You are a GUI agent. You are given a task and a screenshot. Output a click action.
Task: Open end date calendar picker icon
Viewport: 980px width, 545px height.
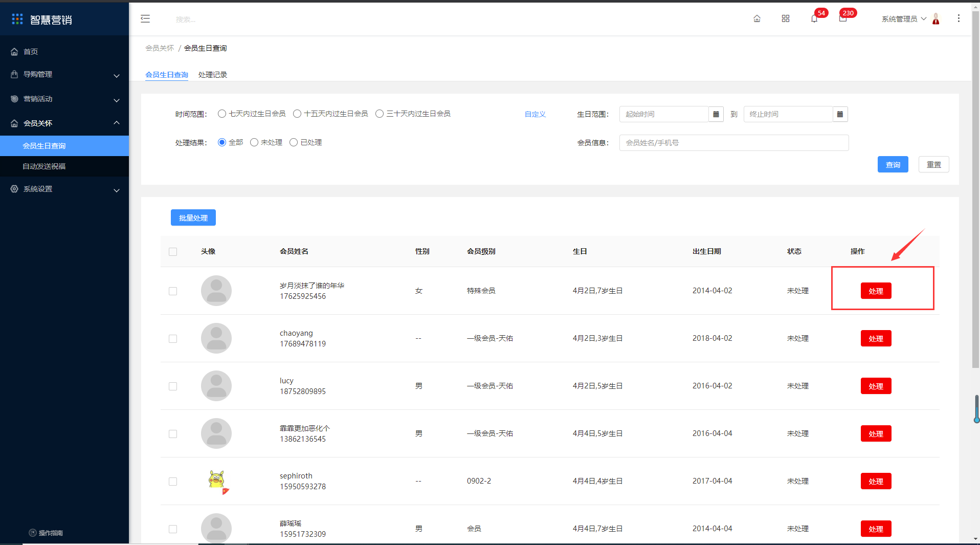pos(840,114)
